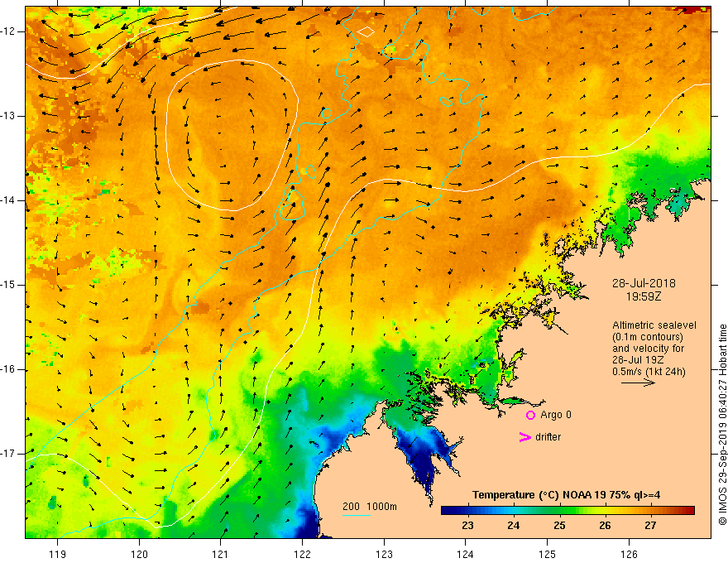Screen dimensions: 728x563
Task: Click the latitude label -12
Action: [8, 31]
